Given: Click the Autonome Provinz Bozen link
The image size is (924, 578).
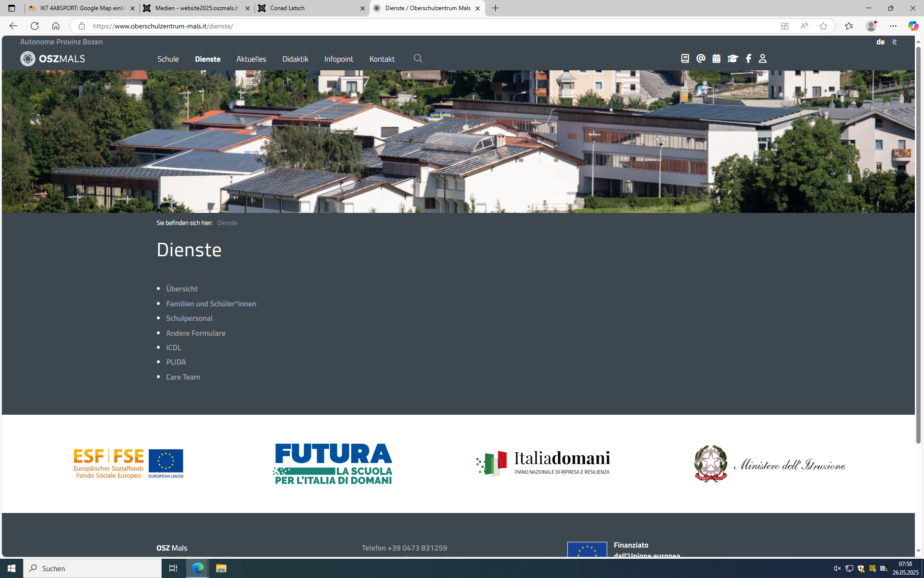Looking at the screenshot, I should (61, 42).
